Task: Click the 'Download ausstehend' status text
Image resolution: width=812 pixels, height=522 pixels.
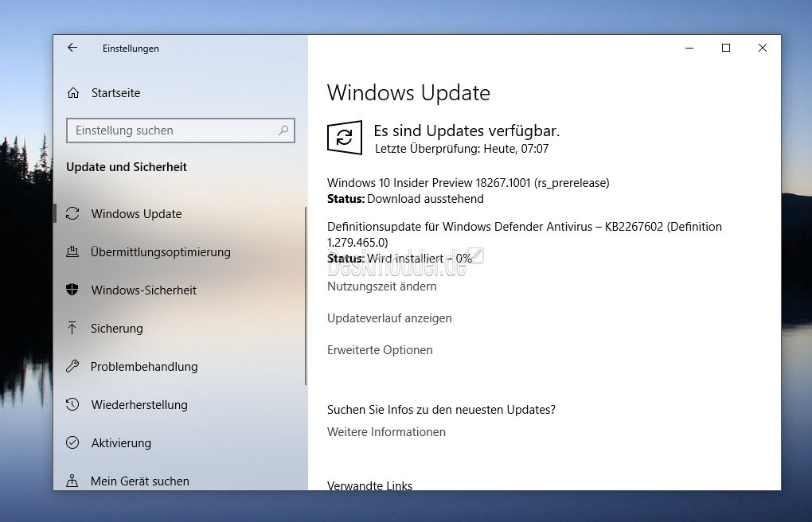Action: (x=425, y=199)
